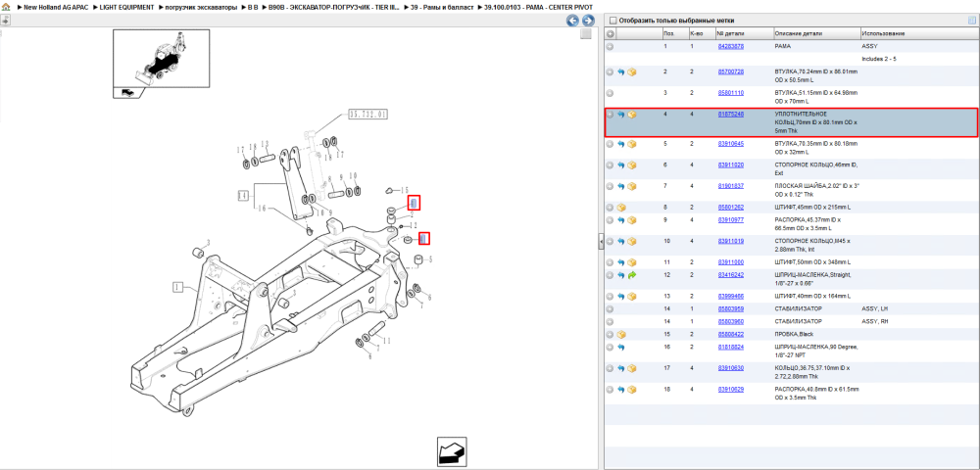Go to the home page via house icon
The image size is (980, 470).
tap(6, 7)
